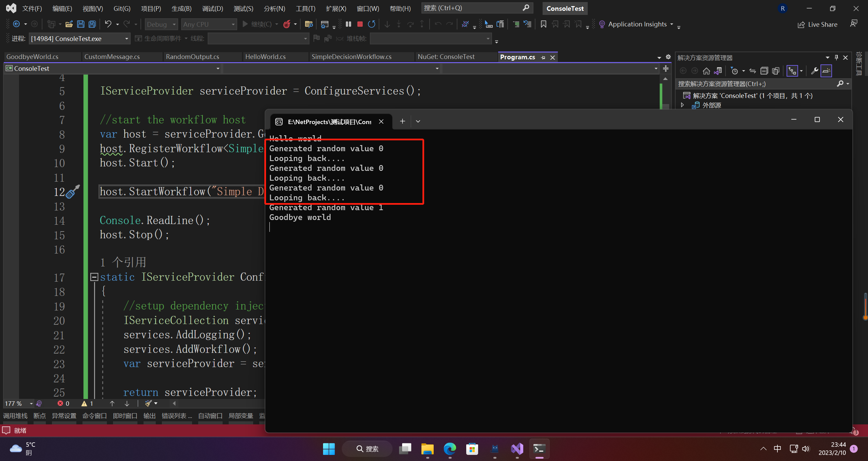Switch to the SimpleDecisionWorkflow.cs tab
Screen dimensions: 868x461
coord(351,56)
